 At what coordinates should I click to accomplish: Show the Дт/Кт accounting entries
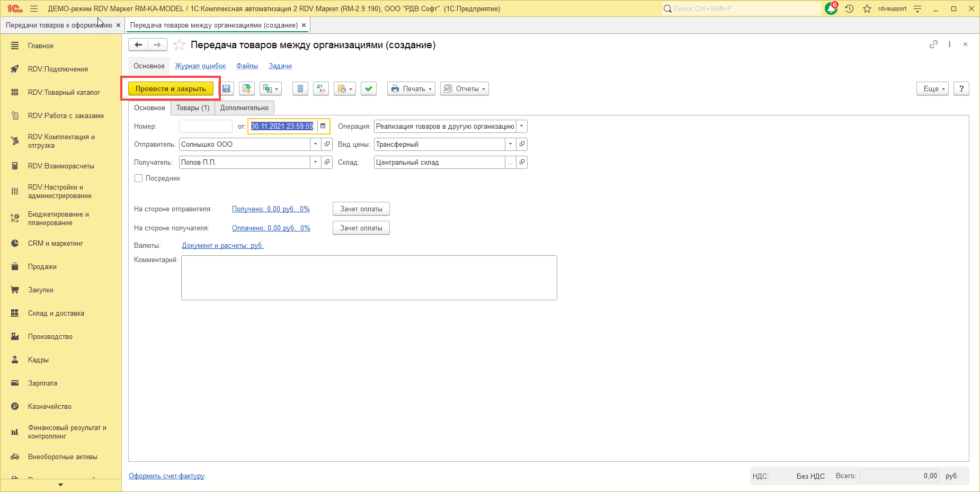(321, 89)
